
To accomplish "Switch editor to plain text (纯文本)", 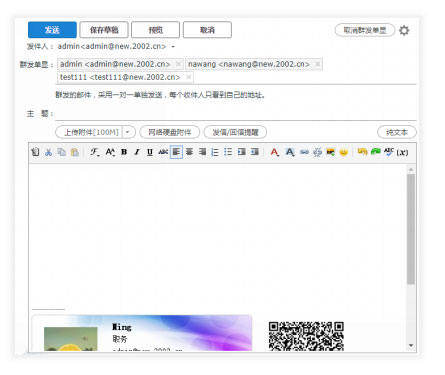I will click(x=397, y=132).
